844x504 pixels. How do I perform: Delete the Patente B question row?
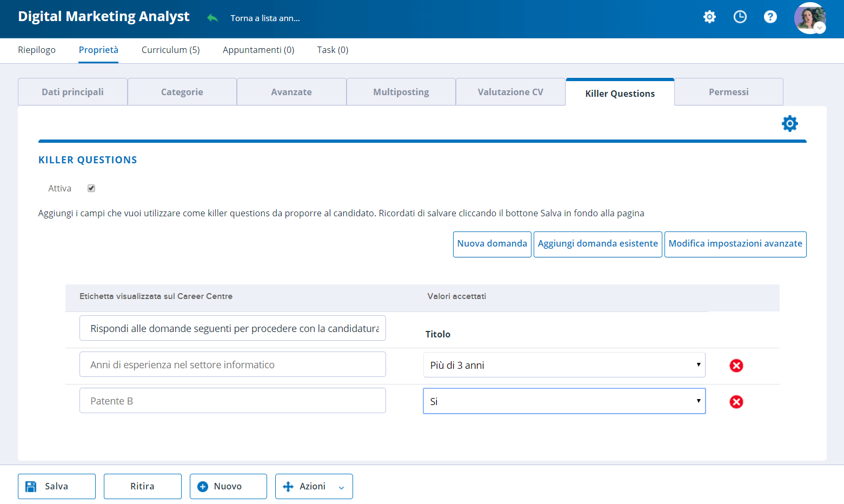[736, 402]
